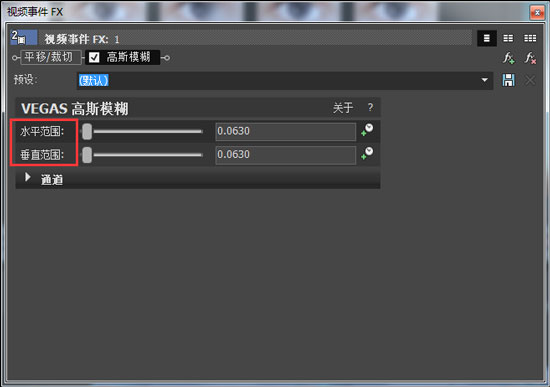
Task: Click the 关于 about link
Action: pos(343,108)
